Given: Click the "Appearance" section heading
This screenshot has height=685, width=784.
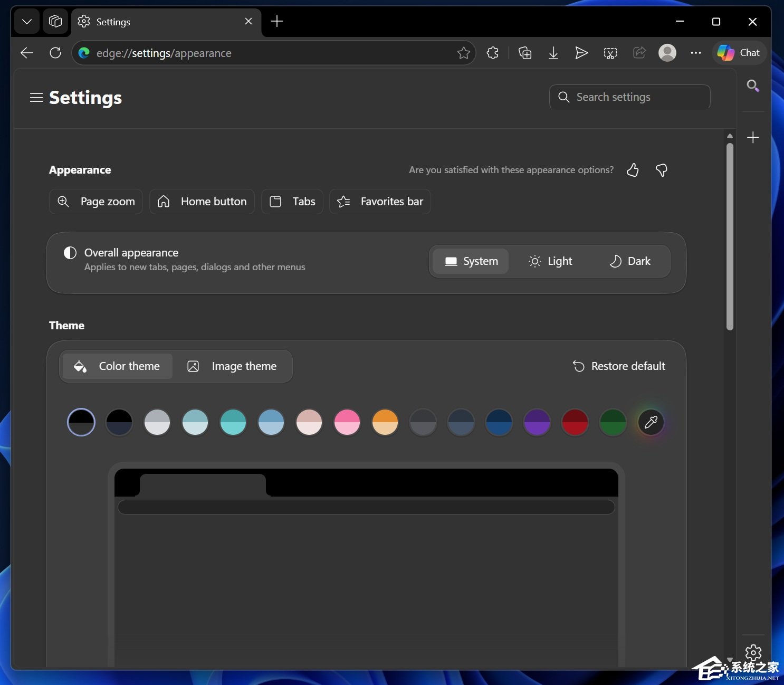Looking at the screenshot, I should 80,170.
